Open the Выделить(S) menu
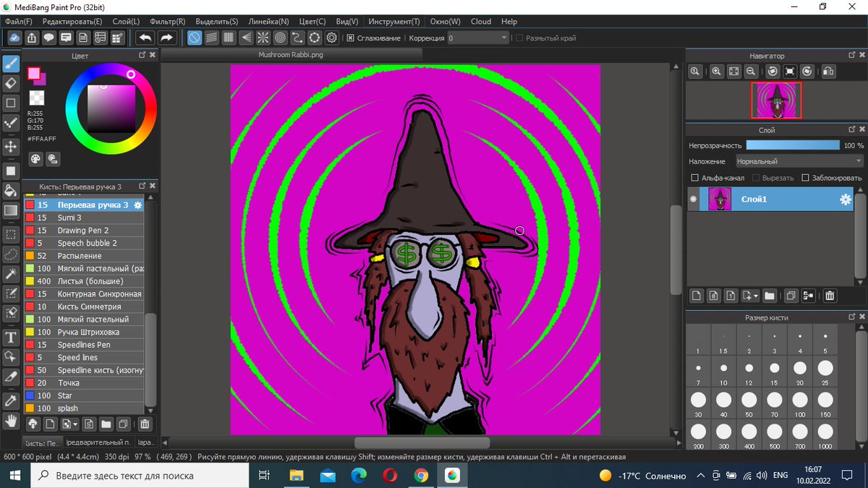Screen dimensions: 868x488 216,22
